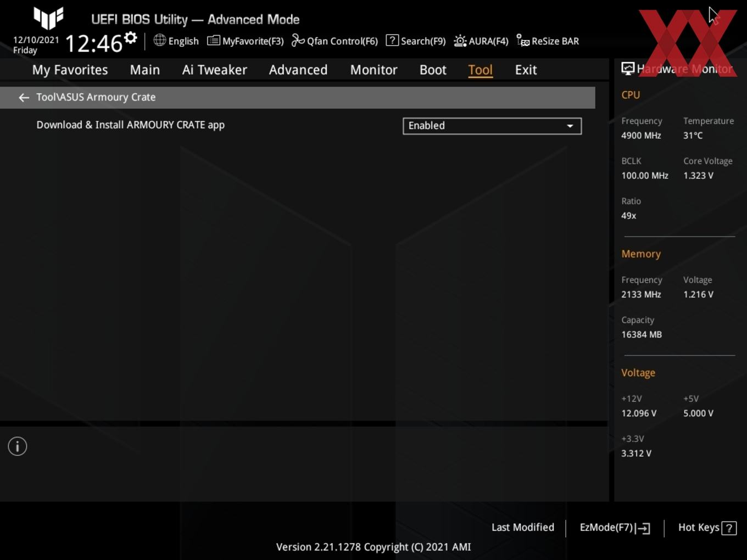
Task: Click the gear icon next to the clock
Action: [130, 38]
